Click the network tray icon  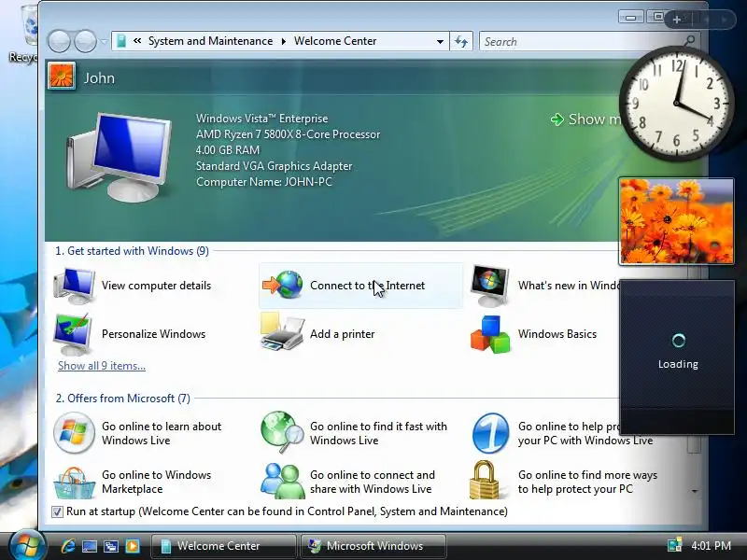pyautogui.click(x=674, y=546)
